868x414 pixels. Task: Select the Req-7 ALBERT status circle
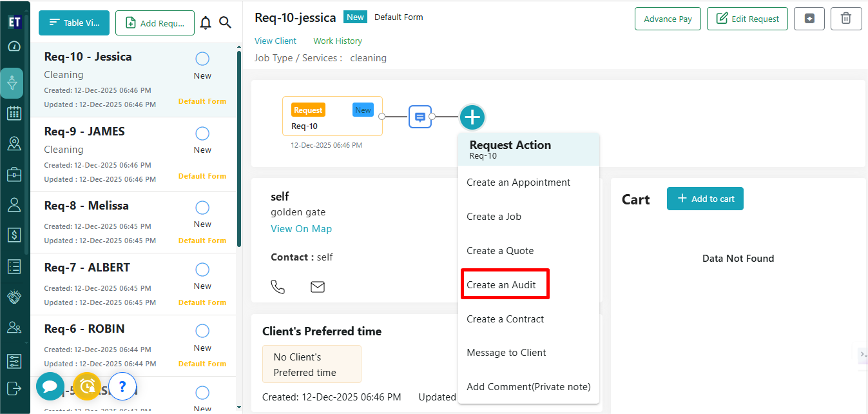click(x=202, y=270)
